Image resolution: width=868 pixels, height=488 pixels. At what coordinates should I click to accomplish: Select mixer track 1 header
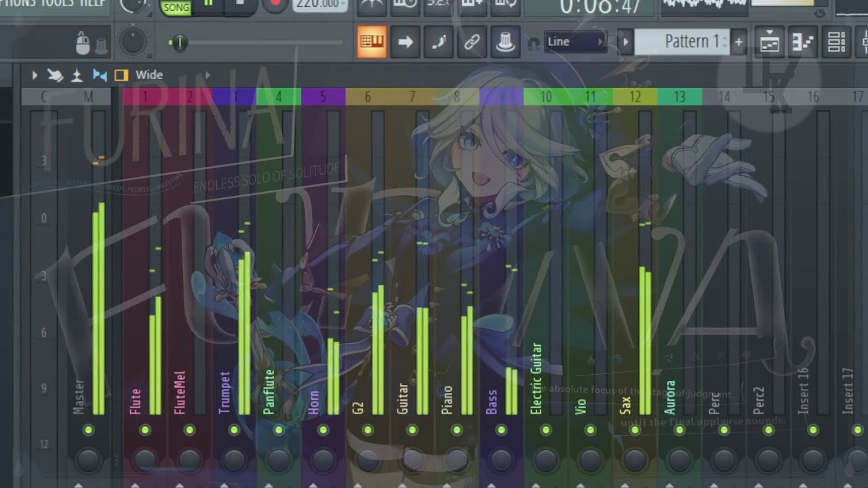144,97
